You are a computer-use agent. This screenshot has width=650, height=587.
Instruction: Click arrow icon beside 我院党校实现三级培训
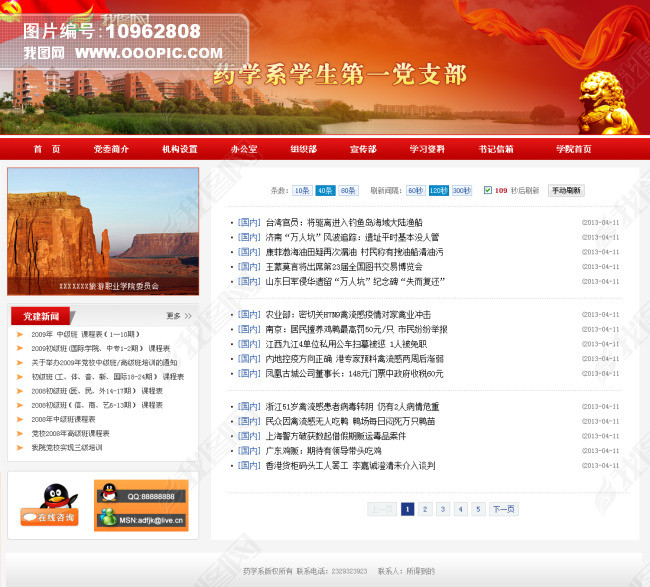point(19,447)
